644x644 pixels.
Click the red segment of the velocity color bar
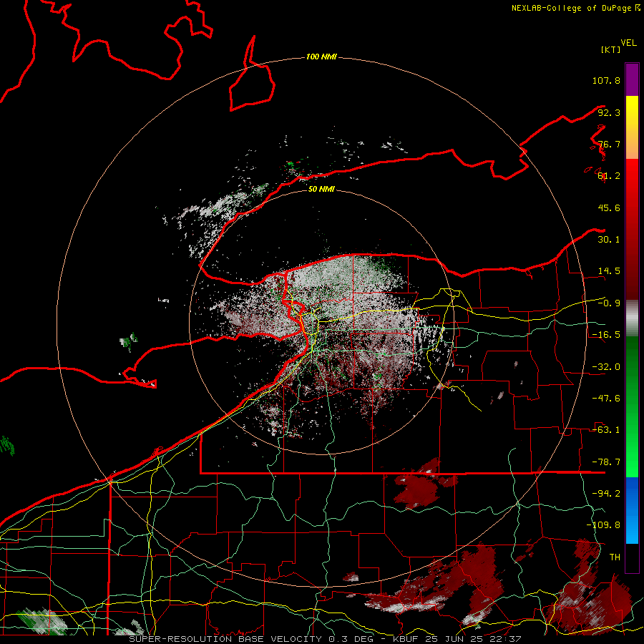click(632, 229)
